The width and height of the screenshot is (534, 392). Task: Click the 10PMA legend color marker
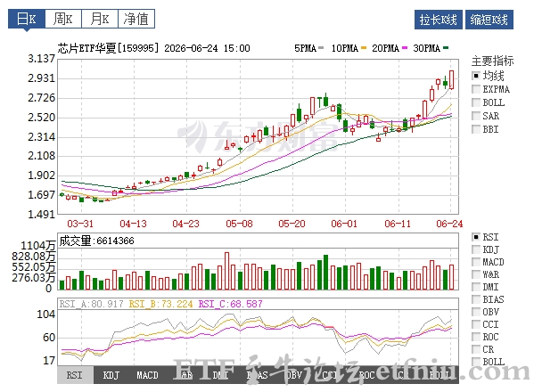coord(364,48)
